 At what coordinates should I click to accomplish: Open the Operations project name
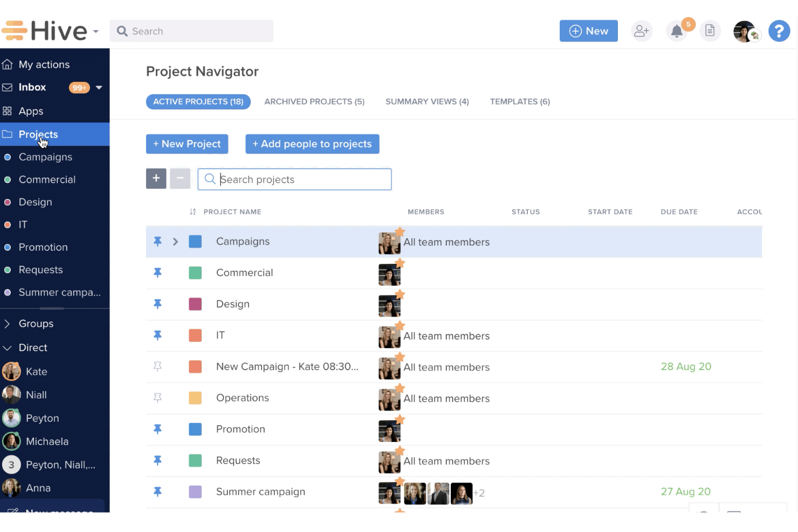pyautogui.click(x=243, y=398)
